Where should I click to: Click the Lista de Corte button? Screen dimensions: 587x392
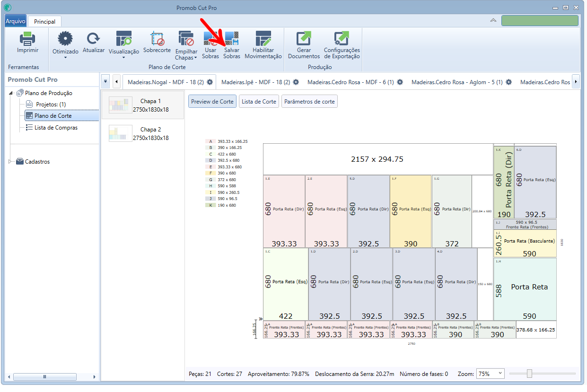[259, 102]
